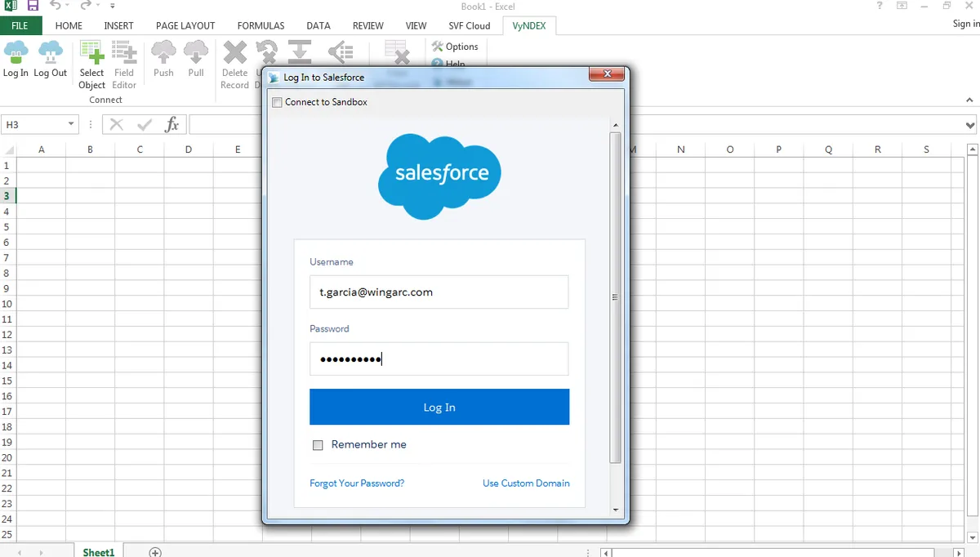Switch to the INSERT tab
980x557 pixels.
pyautogui.click(x=118, y=25)
